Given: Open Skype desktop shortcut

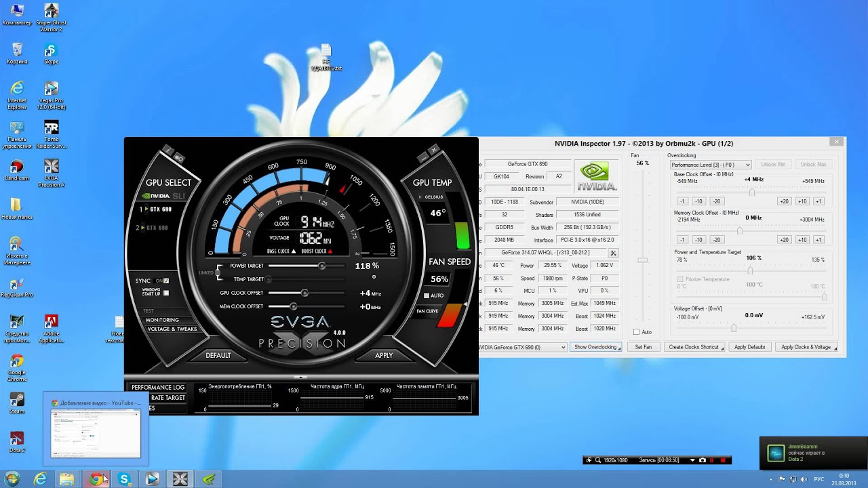Looking at the screenshot, I should point(51,54).
